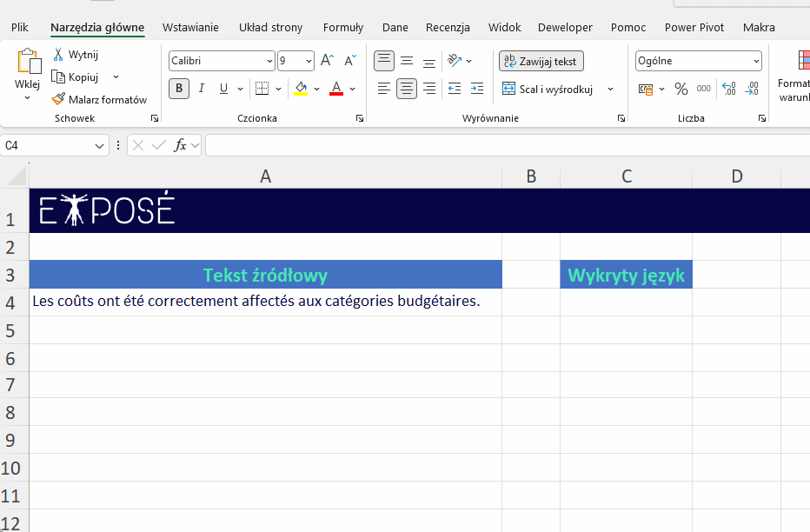
Task: Apply the yellow fill color swatch
Action: (301, 89)
